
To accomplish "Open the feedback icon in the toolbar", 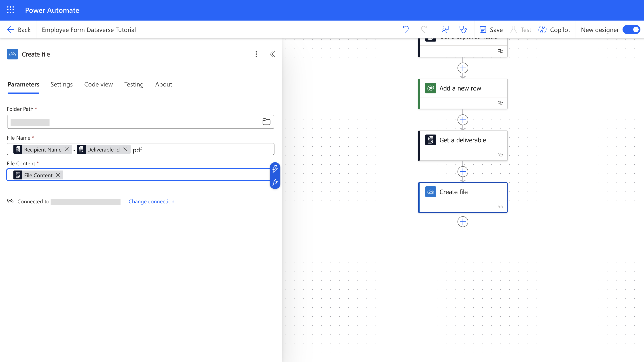I will point(445,29).
